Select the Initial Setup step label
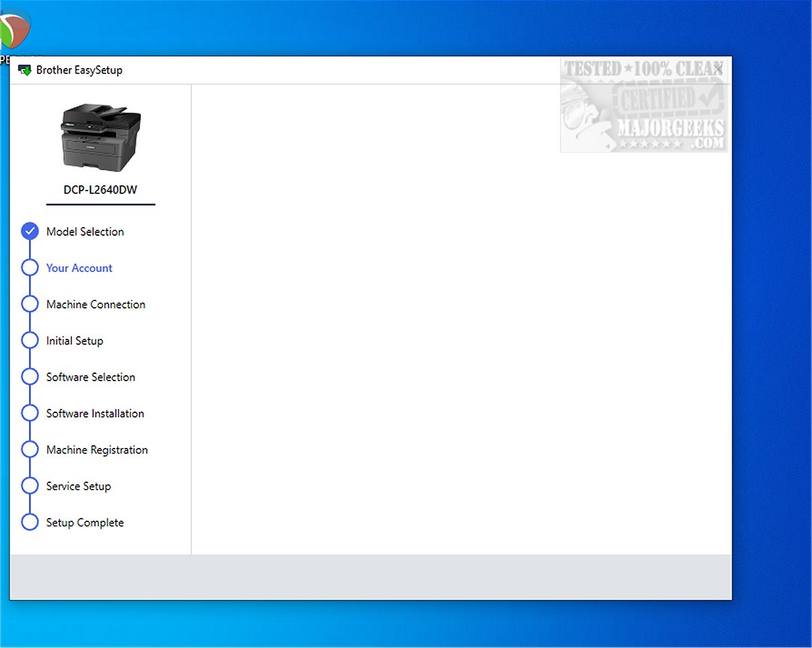This screenshot has height=648, width=812. click(74, 341)
